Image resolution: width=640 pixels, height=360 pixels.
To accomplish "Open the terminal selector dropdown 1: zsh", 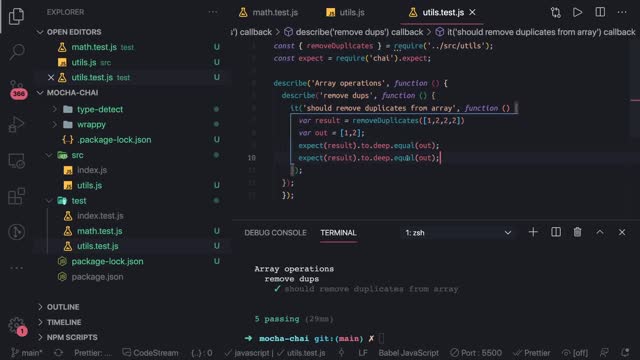I will coord(458,233).
